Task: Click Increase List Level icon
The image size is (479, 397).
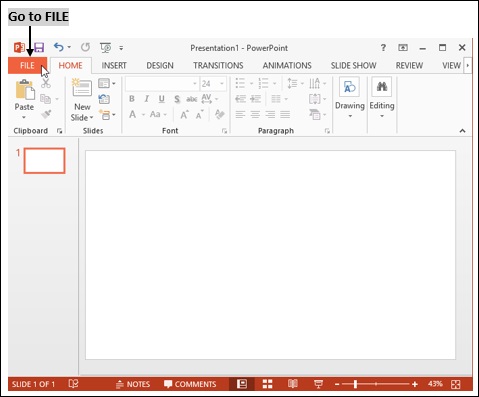Action: (x=256, y=99)
